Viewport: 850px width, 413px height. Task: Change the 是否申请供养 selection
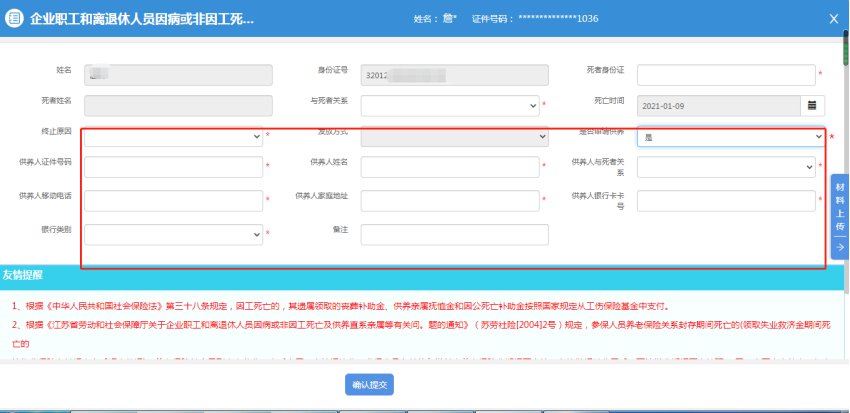pos(730,137)
